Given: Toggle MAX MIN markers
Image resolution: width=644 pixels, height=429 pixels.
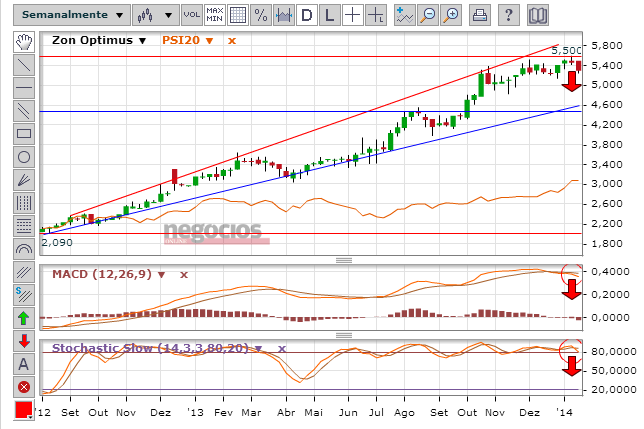Looking at the screenshot, I should point(215,15).
